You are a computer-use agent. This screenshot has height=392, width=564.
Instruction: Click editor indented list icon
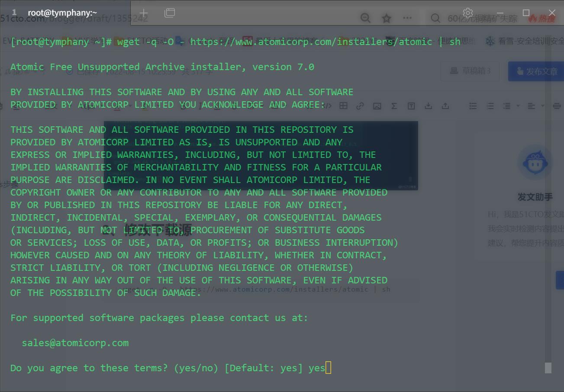507,106
